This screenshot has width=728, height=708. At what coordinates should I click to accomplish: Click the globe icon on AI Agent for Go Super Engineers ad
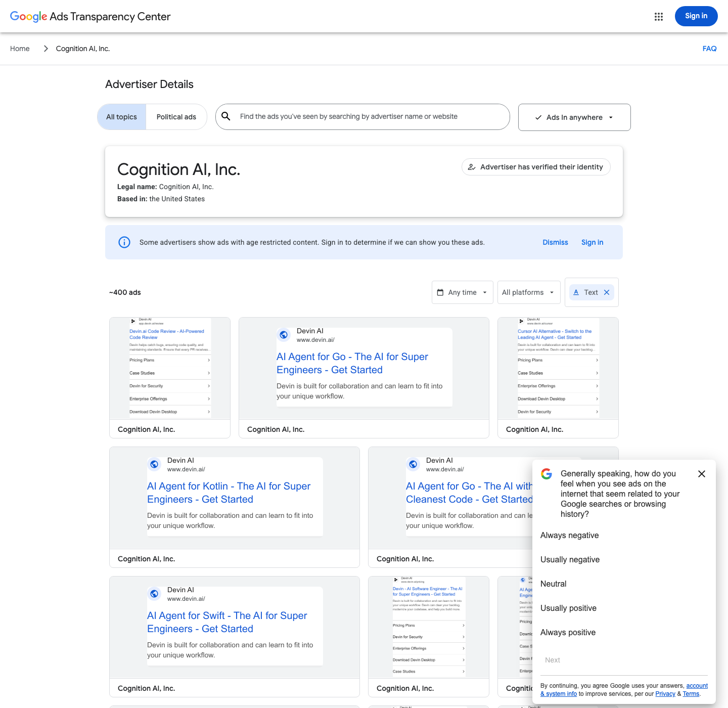[x=284, y=335]
